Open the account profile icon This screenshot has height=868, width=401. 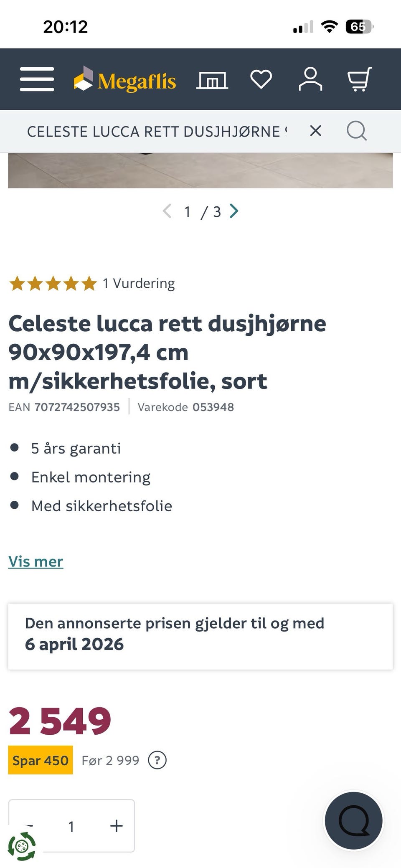[310, 79]
